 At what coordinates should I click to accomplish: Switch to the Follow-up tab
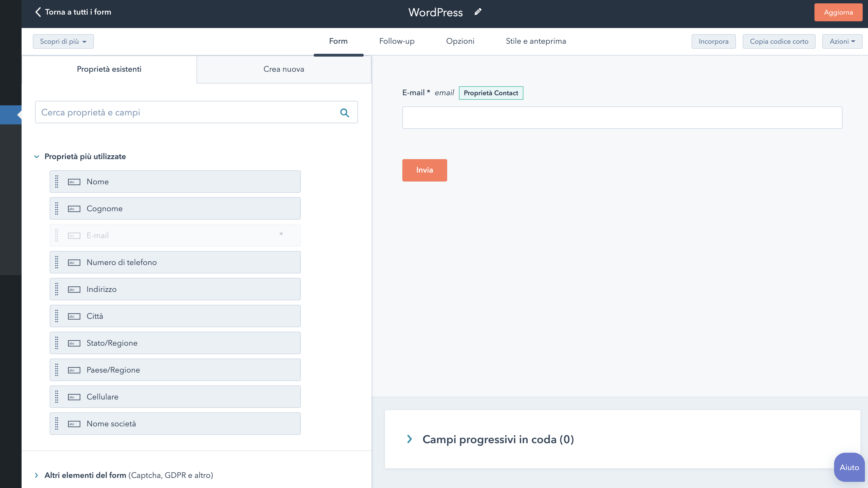(x=397, y=41)
